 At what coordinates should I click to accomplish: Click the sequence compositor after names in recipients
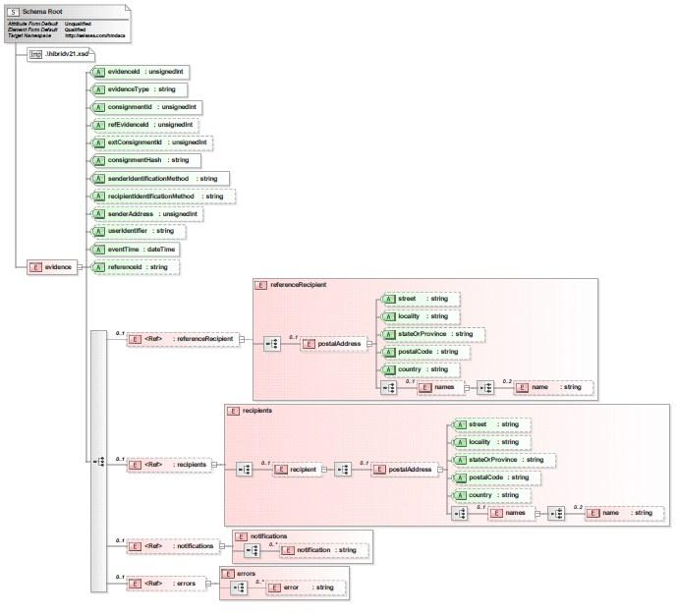(x=556, y=513)
